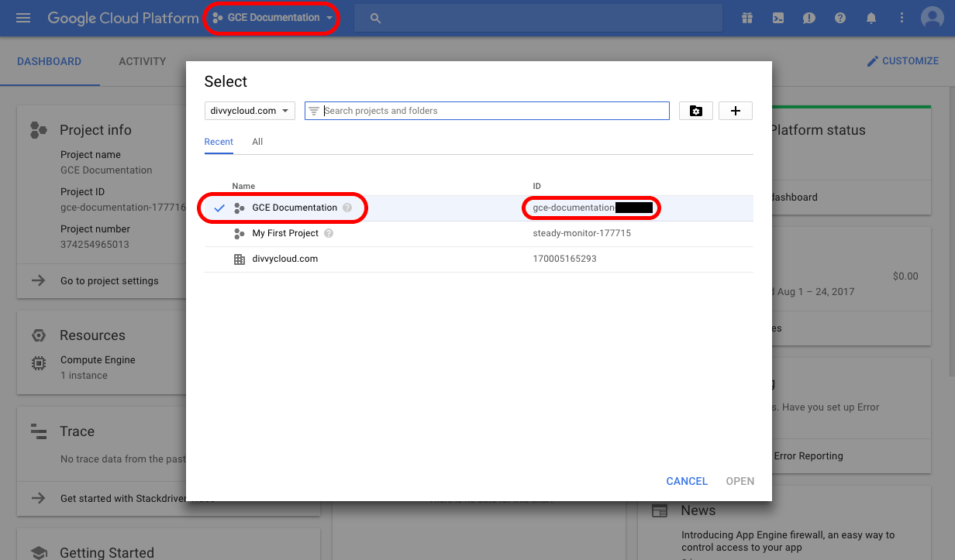This screenshot has width=955, height=560.
Task: Click the Getting Started graduation cap icon
Action: point(39,553)
